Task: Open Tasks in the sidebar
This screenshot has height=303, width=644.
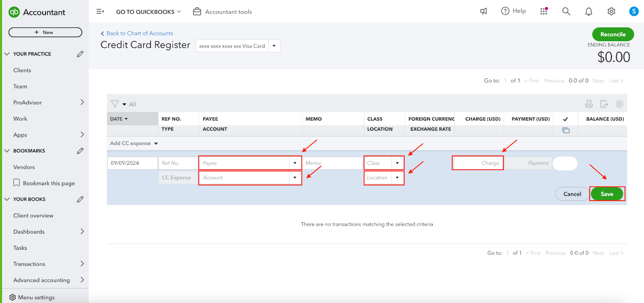Action: coord(20,248)
